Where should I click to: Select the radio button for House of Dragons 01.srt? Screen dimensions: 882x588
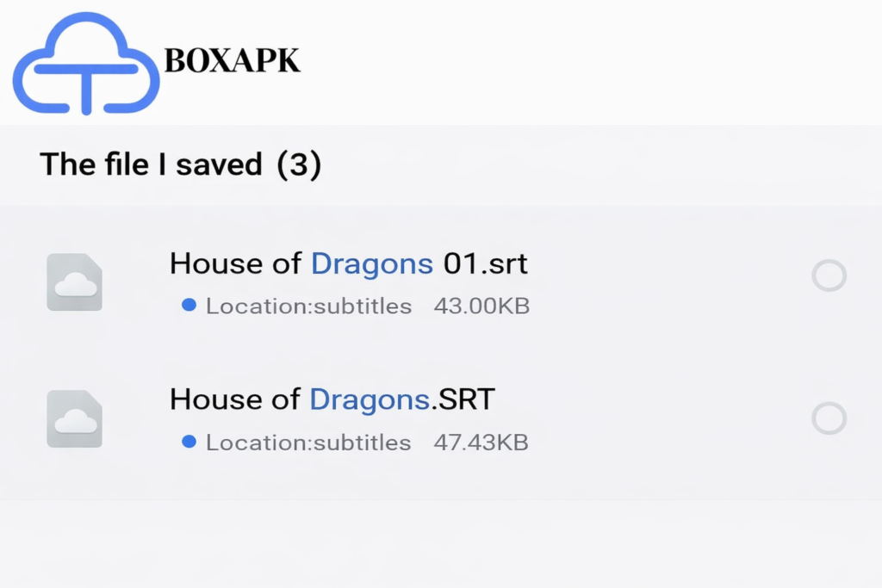[829, 276]
